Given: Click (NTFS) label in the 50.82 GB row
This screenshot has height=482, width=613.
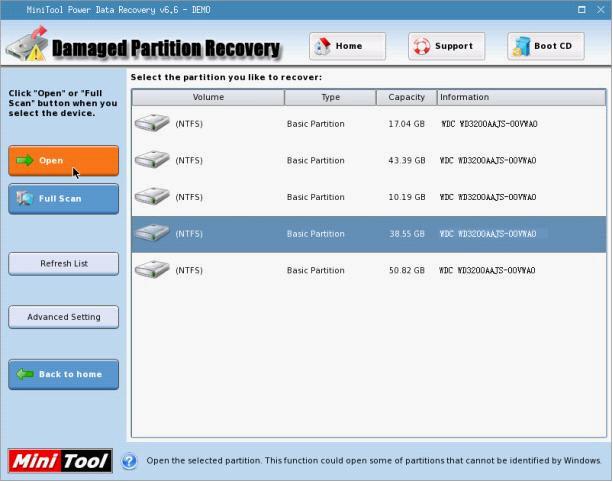Looking at the screenshot, I should click(189, 271).
